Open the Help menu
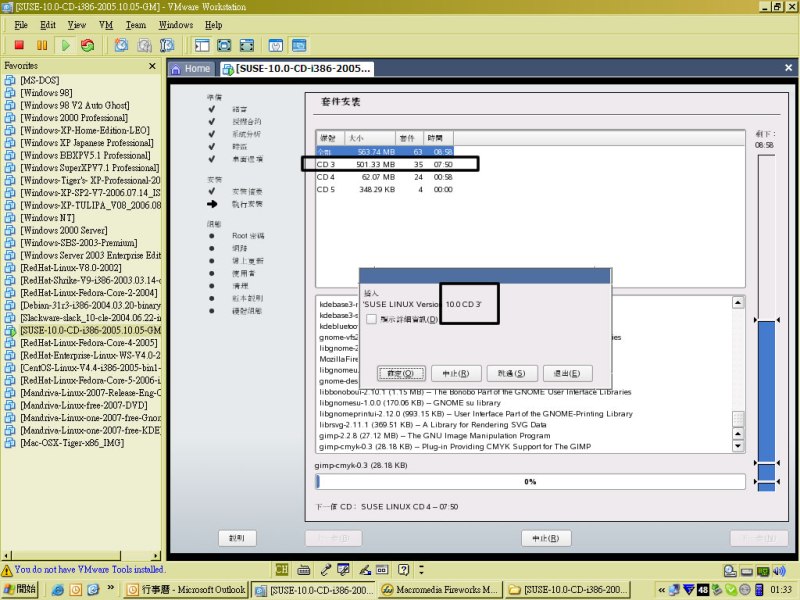Viewport: 800px width, 600px height. click(214, 25)
